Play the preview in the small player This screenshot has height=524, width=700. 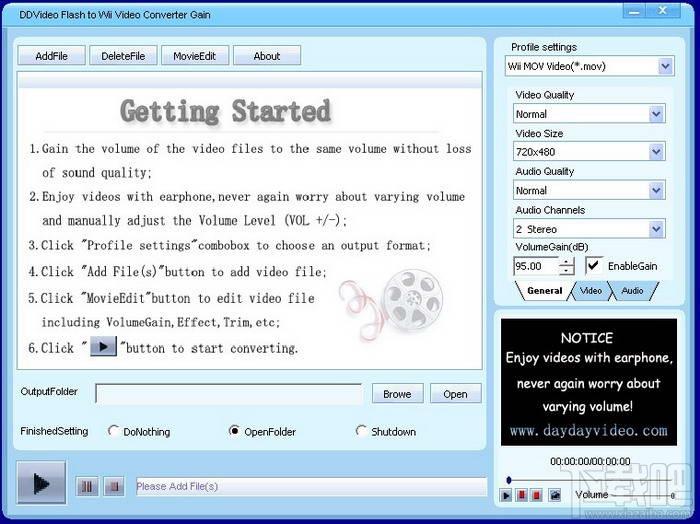click(x=506, y=495)
